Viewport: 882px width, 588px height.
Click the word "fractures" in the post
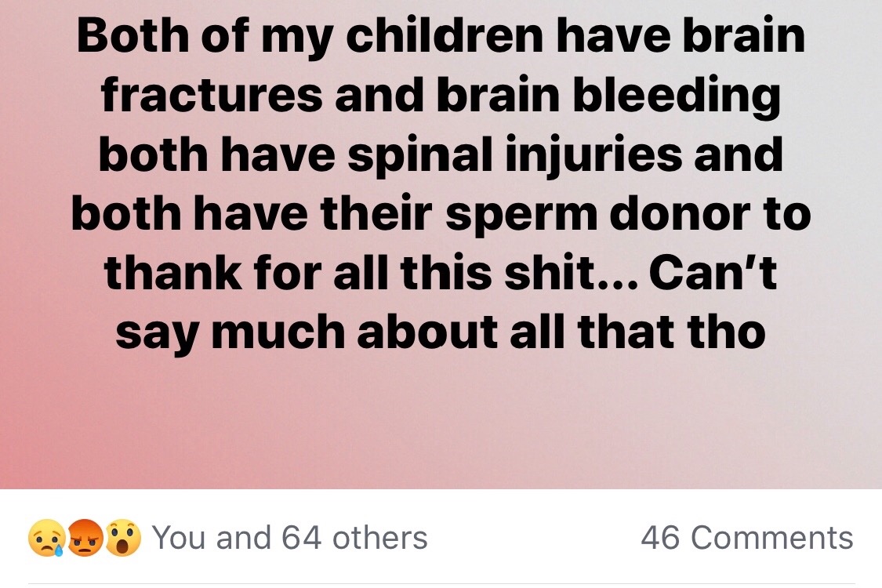(x=212, y=94)
